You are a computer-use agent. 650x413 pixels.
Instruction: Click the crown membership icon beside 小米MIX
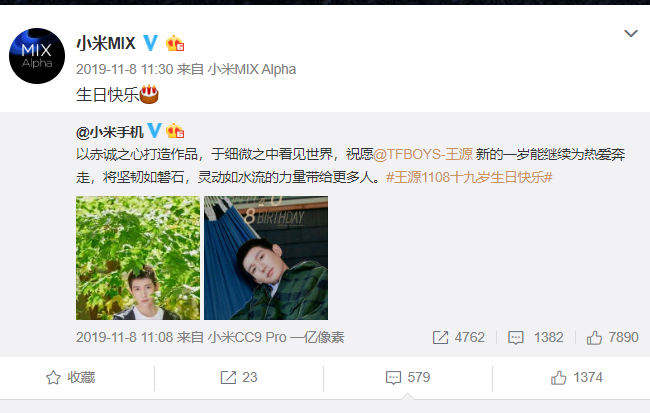point(175,43)
